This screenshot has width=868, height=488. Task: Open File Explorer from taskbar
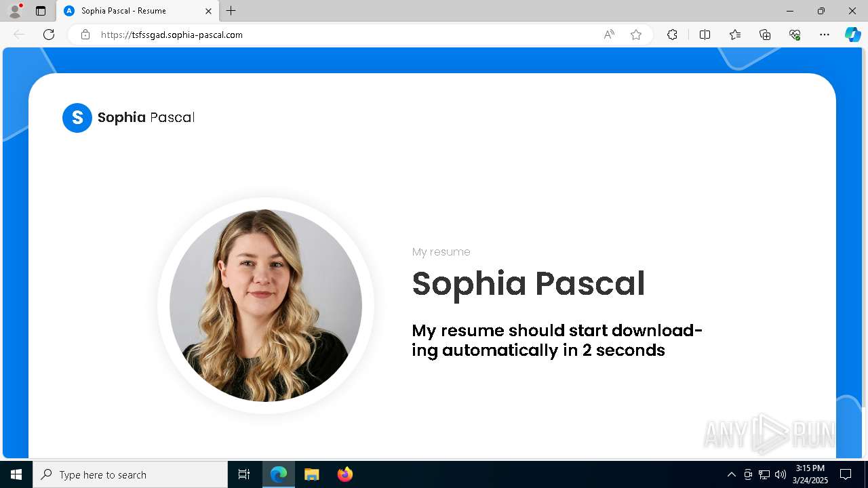(312, 474)
